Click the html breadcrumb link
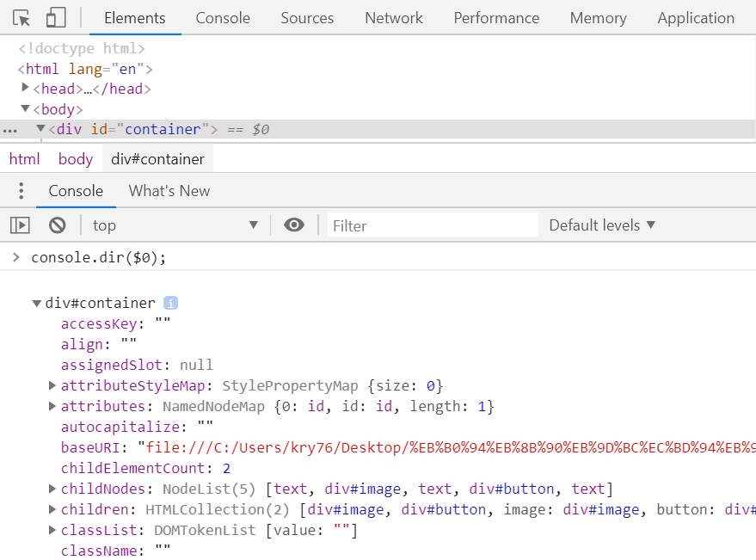The image size is (756, 560). [25, 159]
